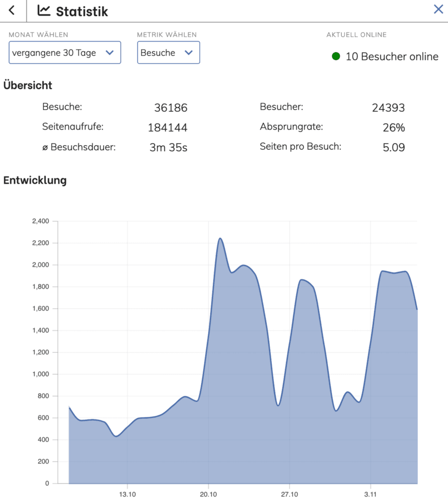448x501 pixels.
Task: Click the 13.10 axis label below the chart
Action: click(128, 494)
